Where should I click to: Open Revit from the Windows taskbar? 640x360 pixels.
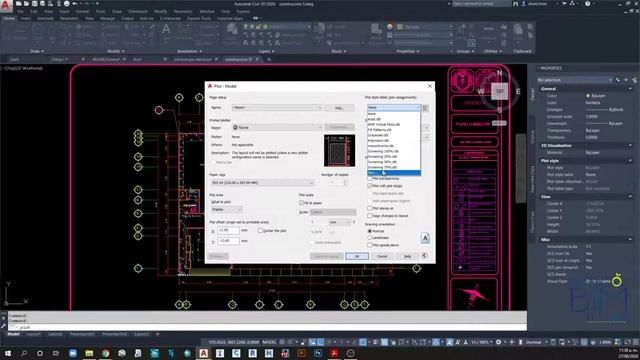coord(252,353)
